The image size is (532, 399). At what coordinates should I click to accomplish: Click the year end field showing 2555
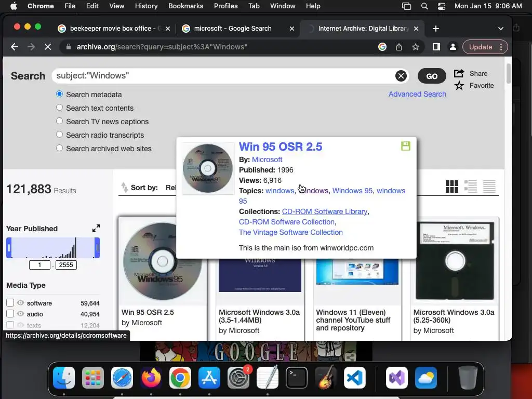tap(66, 265)
